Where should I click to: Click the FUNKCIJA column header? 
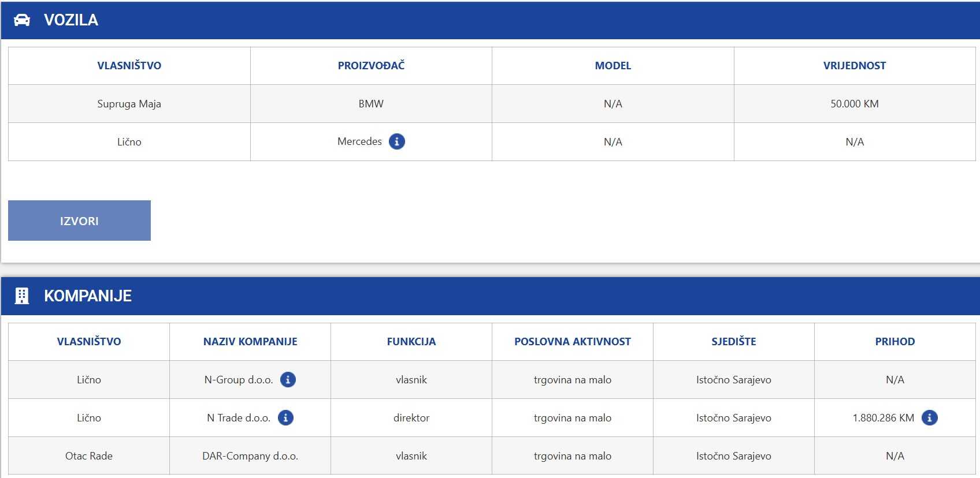[x=411, y=341]
